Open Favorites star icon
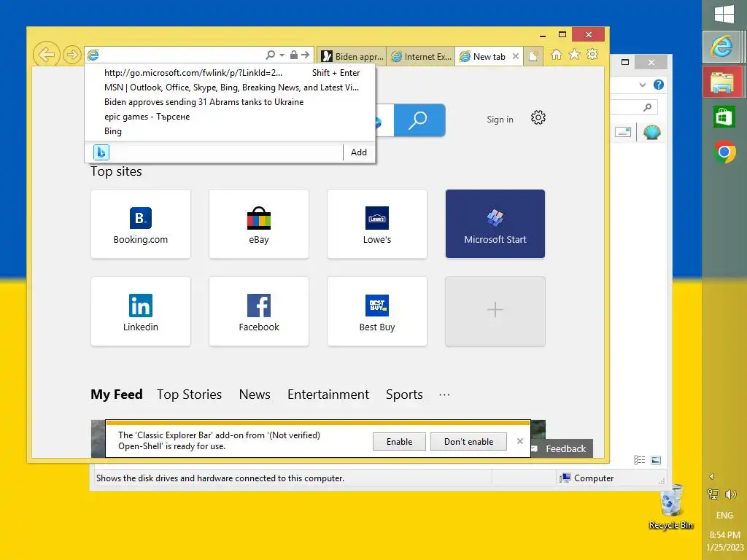Viewport: 747px width, 560px height. point(575,54)
